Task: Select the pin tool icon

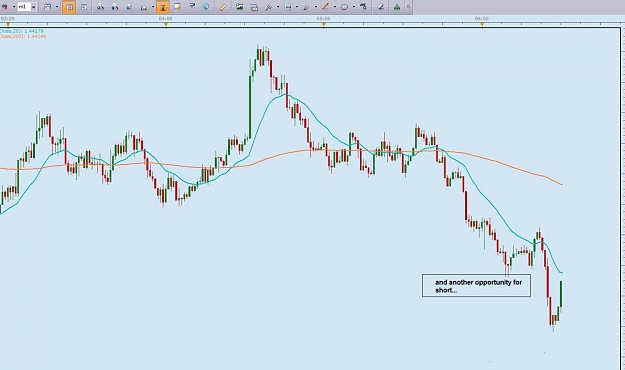Action: (269, 7)
